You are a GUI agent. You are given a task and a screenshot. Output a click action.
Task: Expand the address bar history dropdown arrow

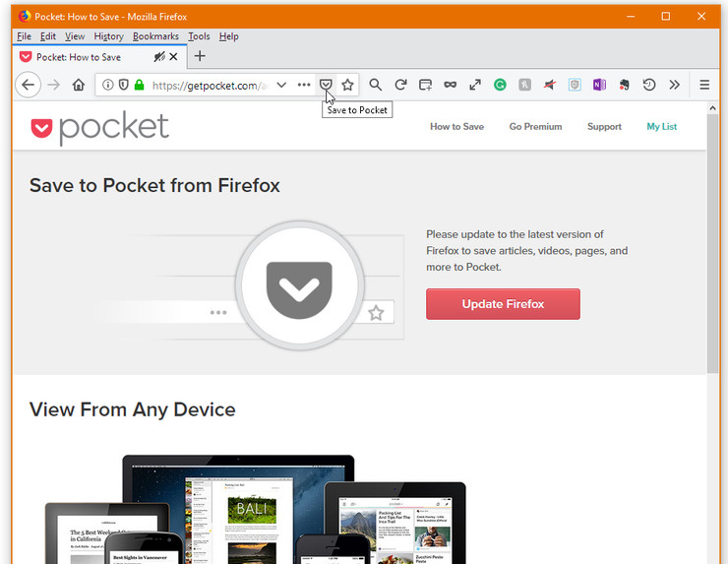pyautogui.click(x=281, y=85)
